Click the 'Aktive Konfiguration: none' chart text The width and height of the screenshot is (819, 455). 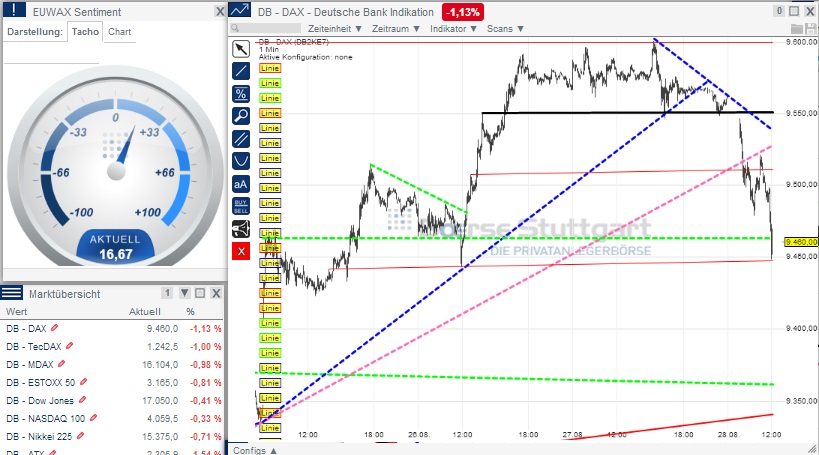pos(306,57)
